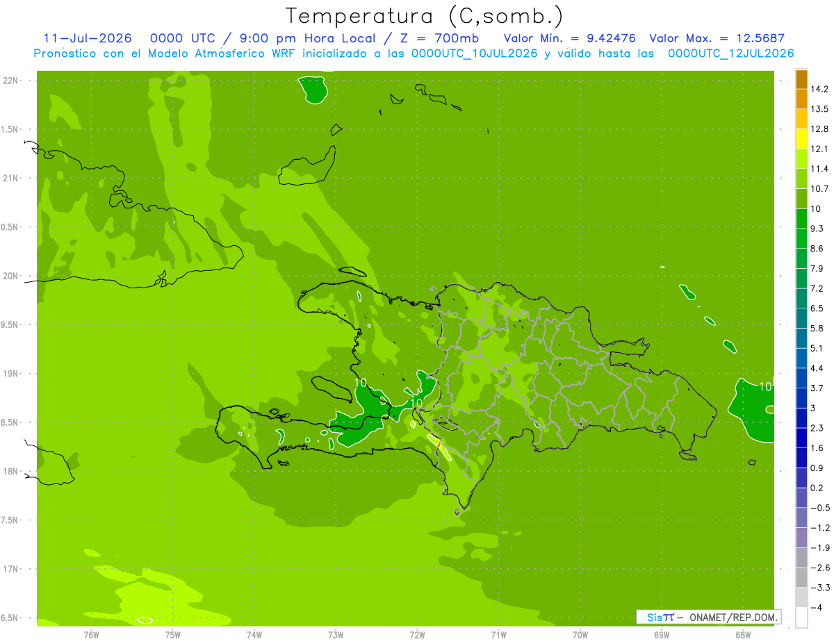Click the "13.5" legend label

(x=819, y=109)
